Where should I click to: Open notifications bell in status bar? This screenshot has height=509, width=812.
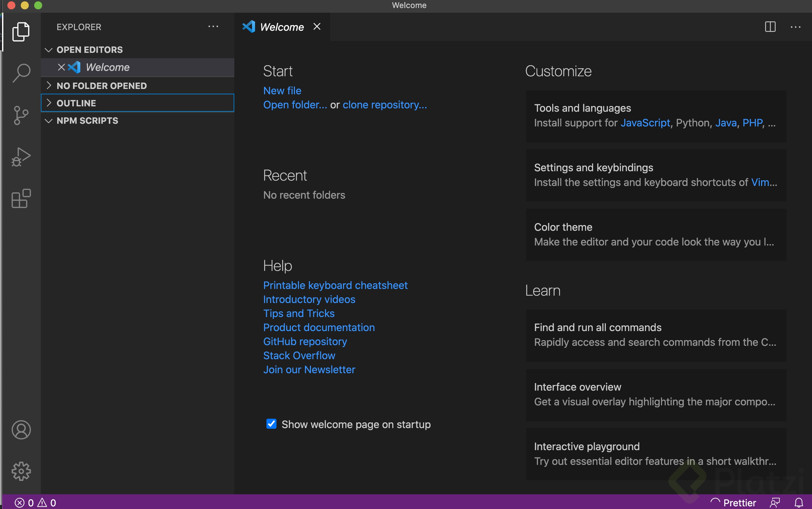[799, 503]
